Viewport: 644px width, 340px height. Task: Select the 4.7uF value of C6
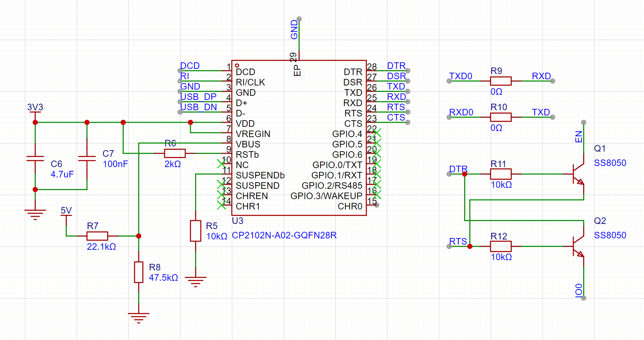pyautogui.click(x=62, y=174)
